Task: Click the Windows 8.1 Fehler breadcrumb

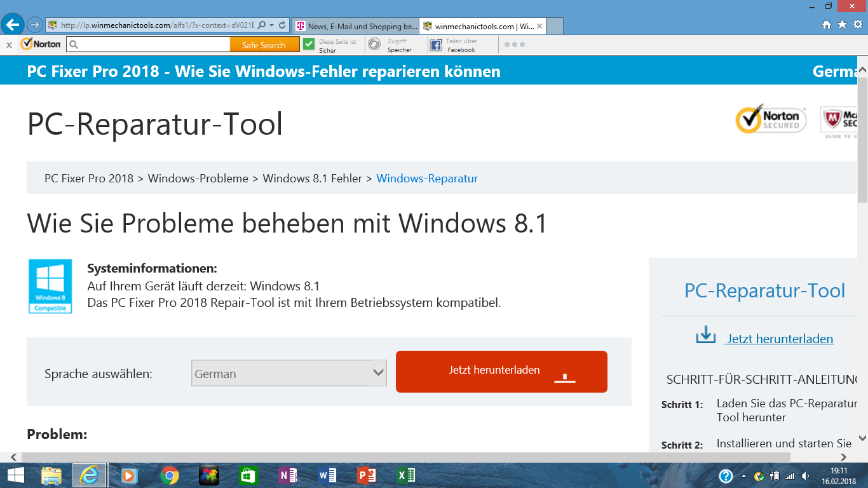Action: [x=313, y=179]
